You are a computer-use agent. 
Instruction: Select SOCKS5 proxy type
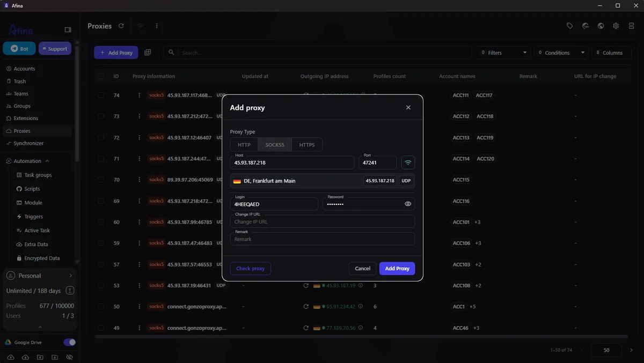(275, 145)
